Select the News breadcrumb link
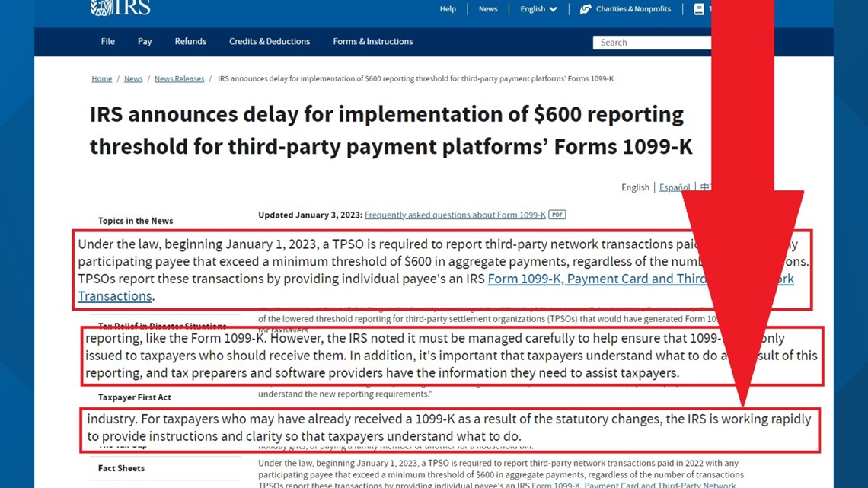Image resolution: width=868 pixels, height=488 pixels. 133,78
